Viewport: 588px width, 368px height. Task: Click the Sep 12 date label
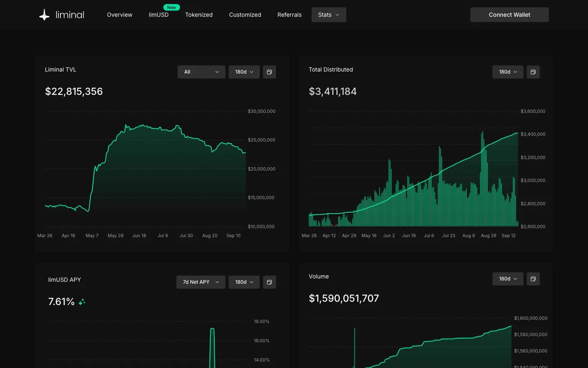(x=508, y=236)
